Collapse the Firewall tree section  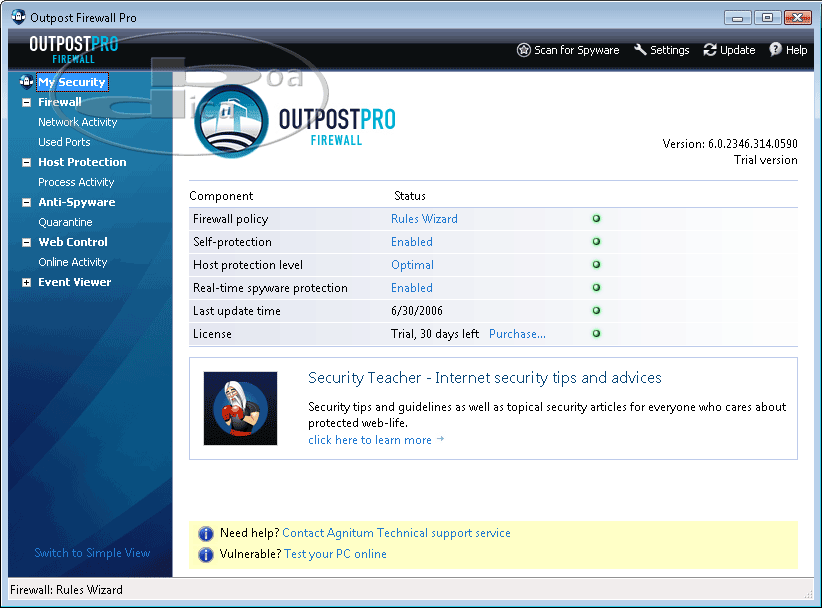tap(26, 102)
